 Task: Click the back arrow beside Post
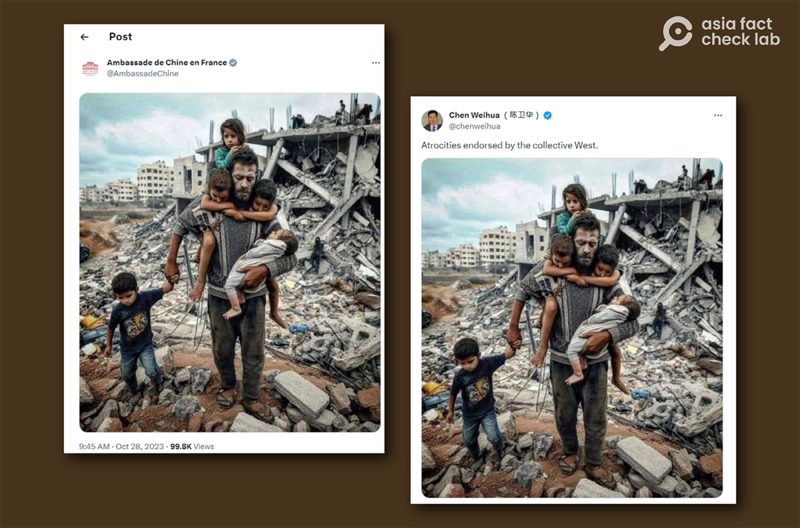[85, 37]
